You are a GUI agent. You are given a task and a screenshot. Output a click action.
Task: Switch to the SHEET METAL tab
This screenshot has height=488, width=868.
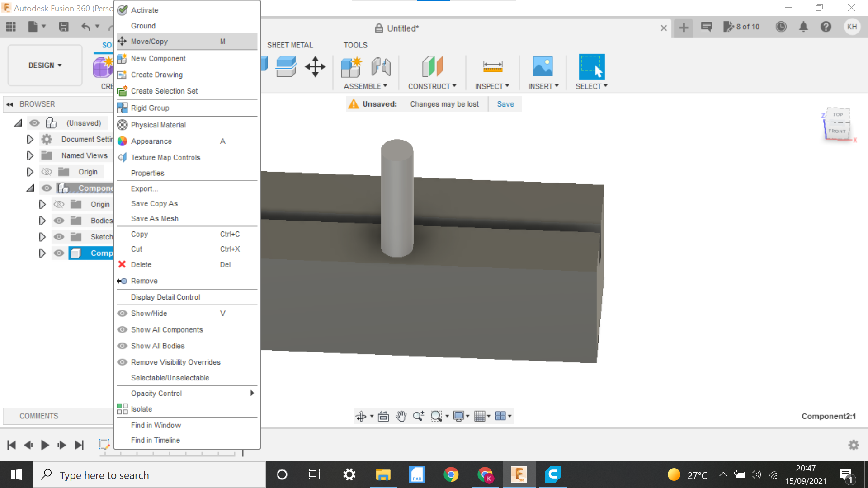tap(290, 45)
